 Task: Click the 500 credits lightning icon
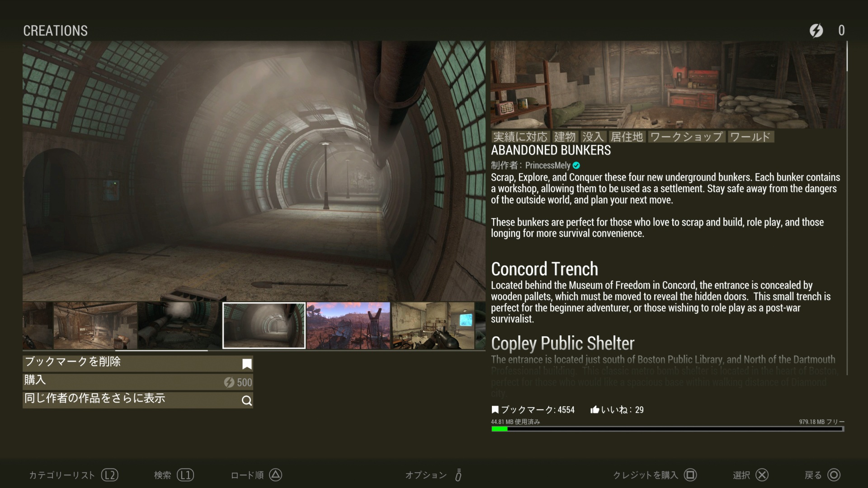[229, 382]
